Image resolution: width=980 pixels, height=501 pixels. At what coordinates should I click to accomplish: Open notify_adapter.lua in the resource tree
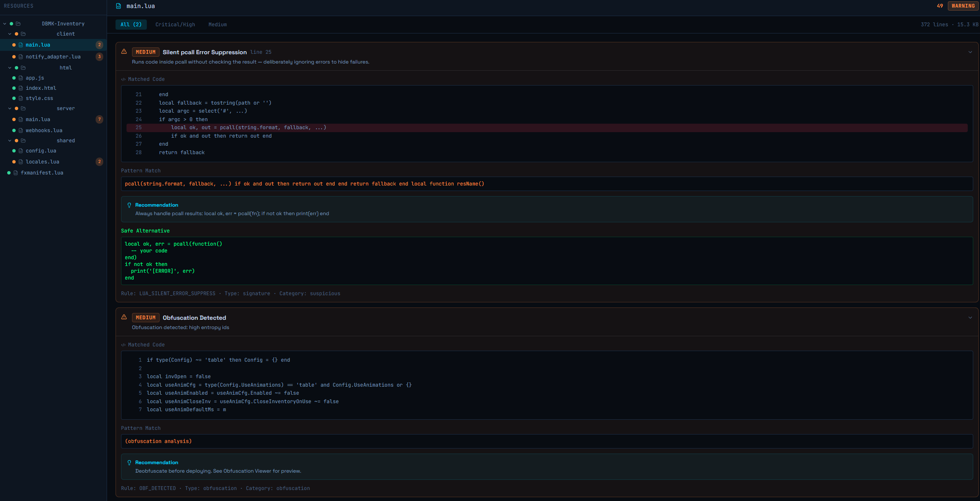point(53,57)
